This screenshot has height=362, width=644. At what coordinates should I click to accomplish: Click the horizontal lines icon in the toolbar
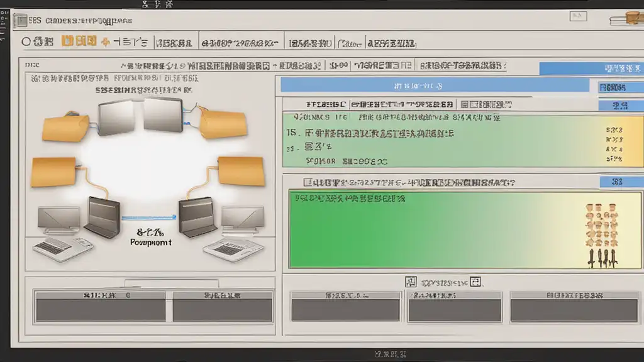(131, 42)
